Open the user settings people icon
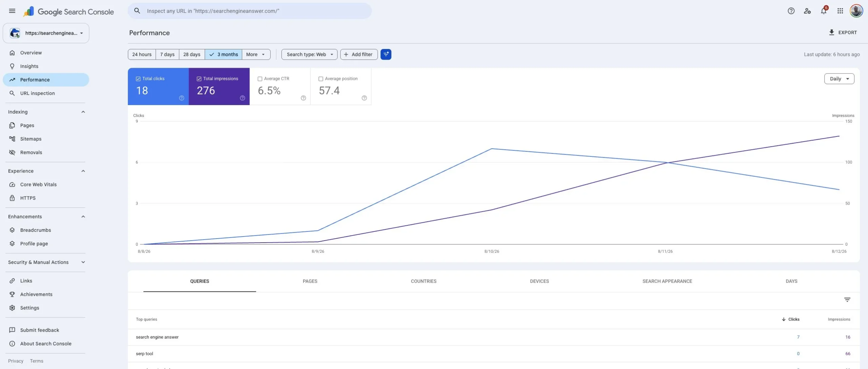 [x=807, y=11]
